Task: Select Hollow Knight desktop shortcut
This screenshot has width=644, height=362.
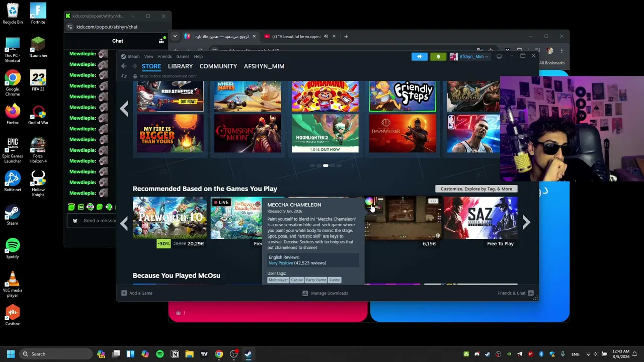Action: [x=38, y=184]
